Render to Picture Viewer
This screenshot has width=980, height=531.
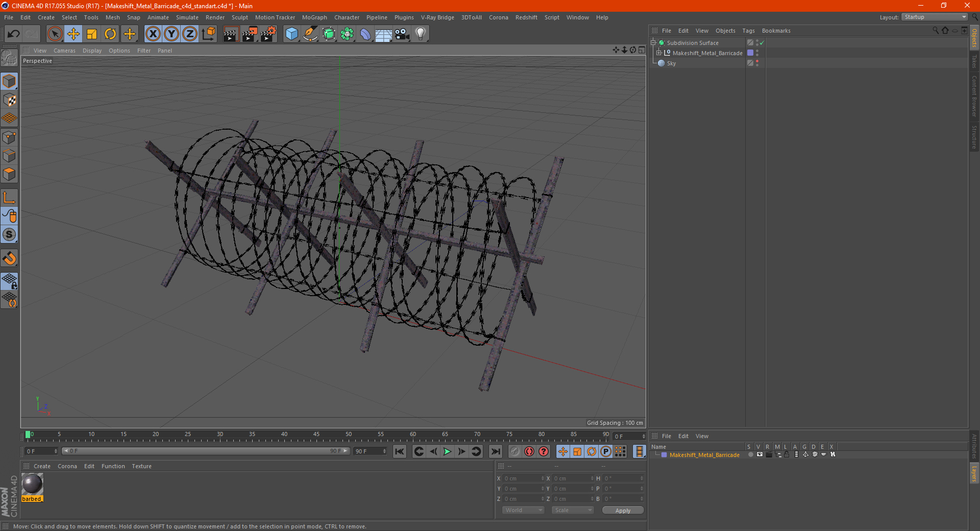coord(250,34)
